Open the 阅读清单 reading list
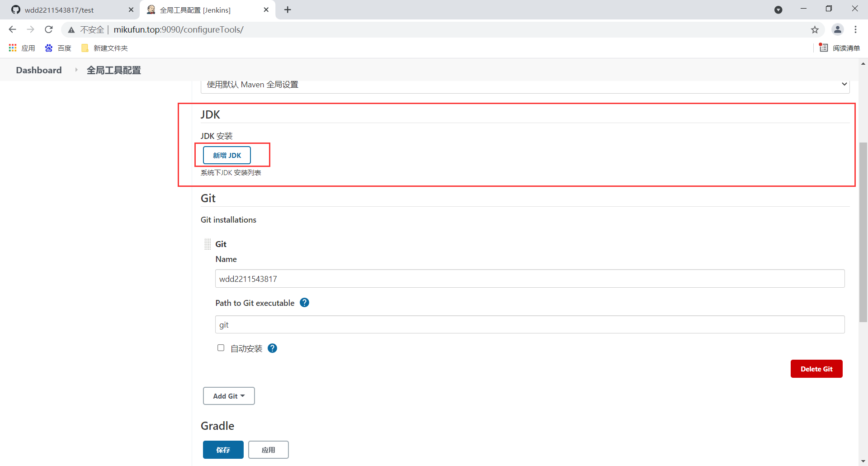Viewport: 868px width, 466px height. [840, 48]
